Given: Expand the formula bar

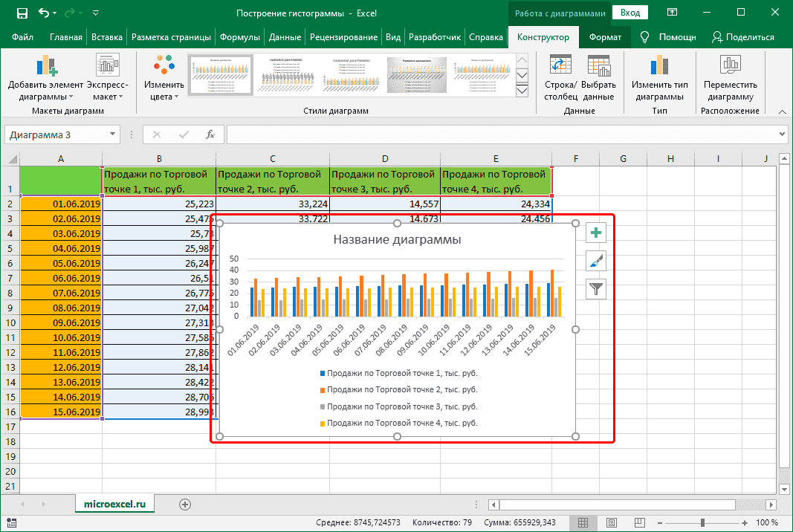Looking at the screenshot, I should tap(782, 134).
